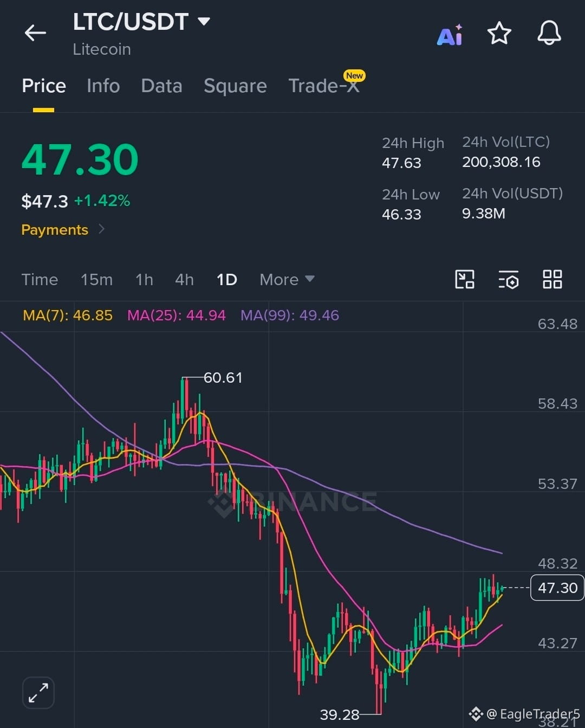Open the AI assistant icon

click(450, 35)
